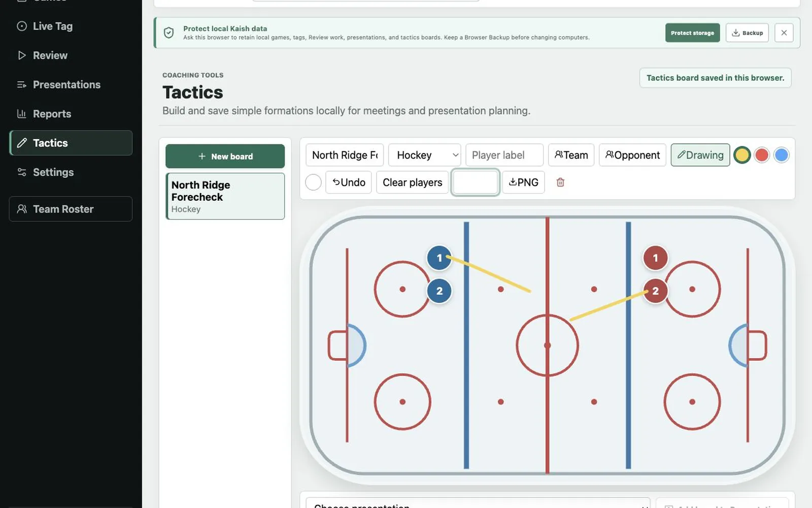Select red opponent player 1 on rink

point(655,258)
